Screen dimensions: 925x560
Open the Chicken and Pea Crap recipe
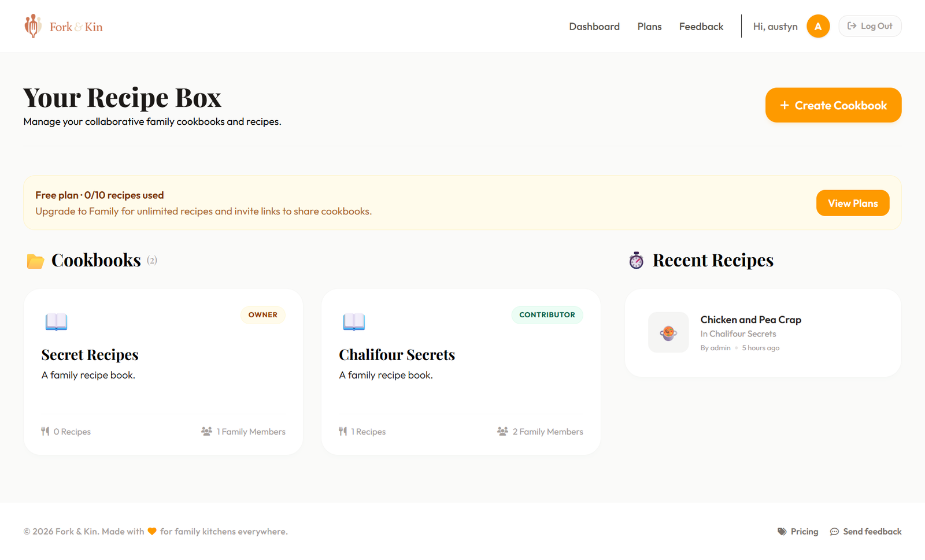(x=751, y=320)
